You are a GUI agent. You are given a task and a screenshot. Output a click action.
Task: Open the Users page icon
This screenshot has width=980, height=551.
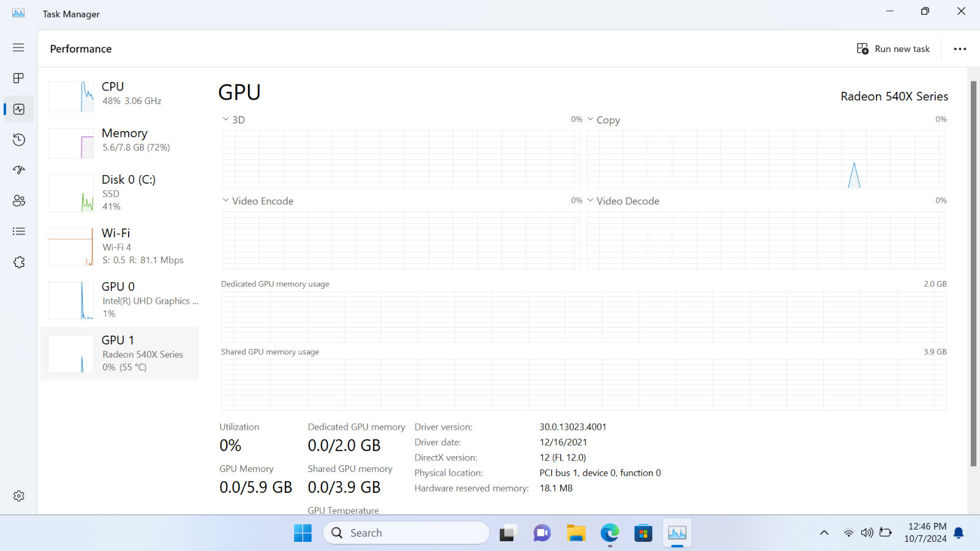[x=19, y=201]
